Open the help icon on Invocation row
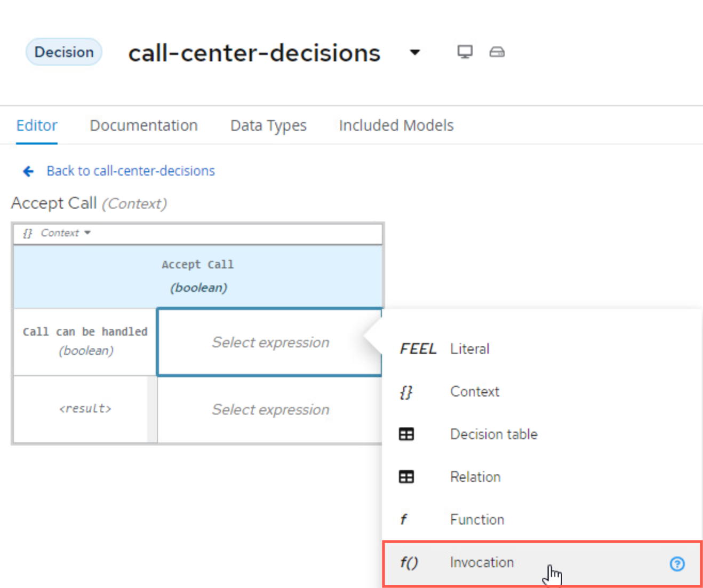The height and width of the screenshot is (588, 703). tap(677, 564)
